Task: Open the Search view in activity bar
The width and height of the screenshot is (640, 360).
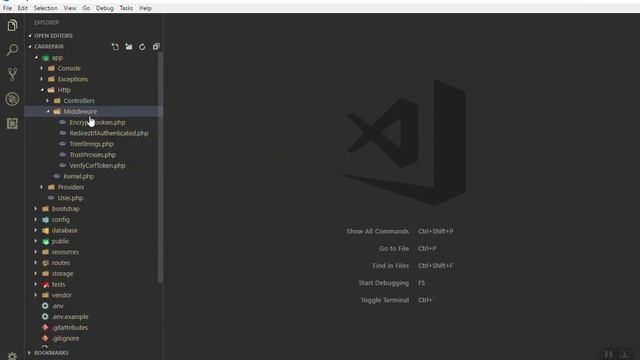Action: (12, 50)
